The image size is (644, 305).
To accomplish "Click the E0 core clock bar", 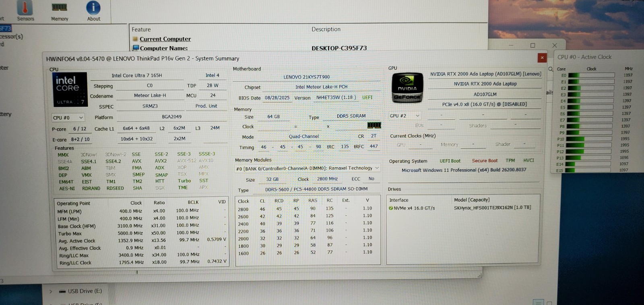I will click(x=591, y=75).
